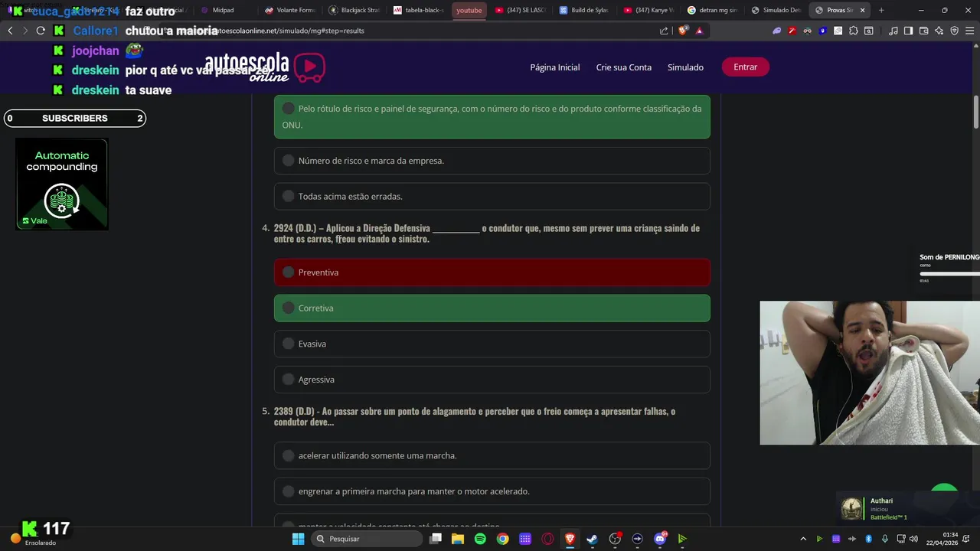Open Windows Start menu

(x=298, y=539)
